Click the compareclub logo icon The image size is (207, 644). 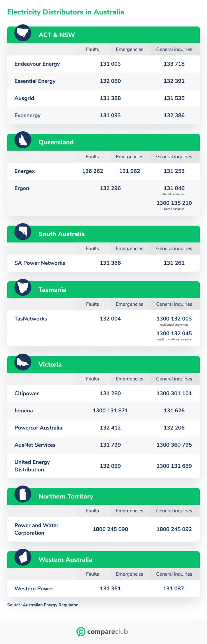coord(81,632)
